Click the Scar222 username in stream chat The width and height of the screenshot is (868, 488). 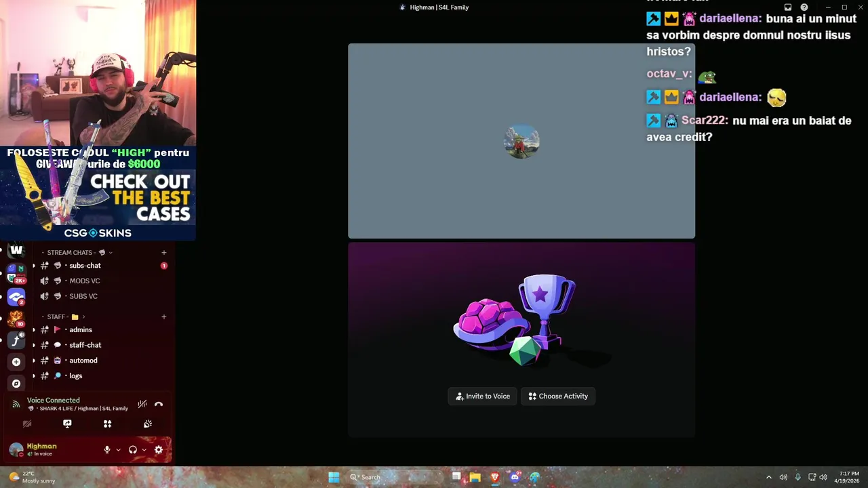pyautogui.click(x=705, y=121)
